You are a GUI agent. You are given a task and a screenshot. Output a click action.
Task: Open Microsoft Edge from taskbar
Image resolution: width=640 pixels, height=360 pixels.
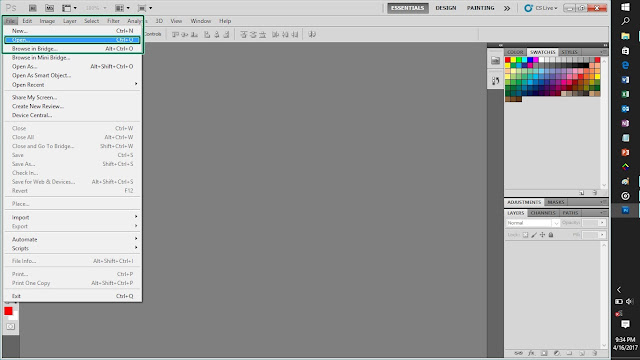(625, 65)
